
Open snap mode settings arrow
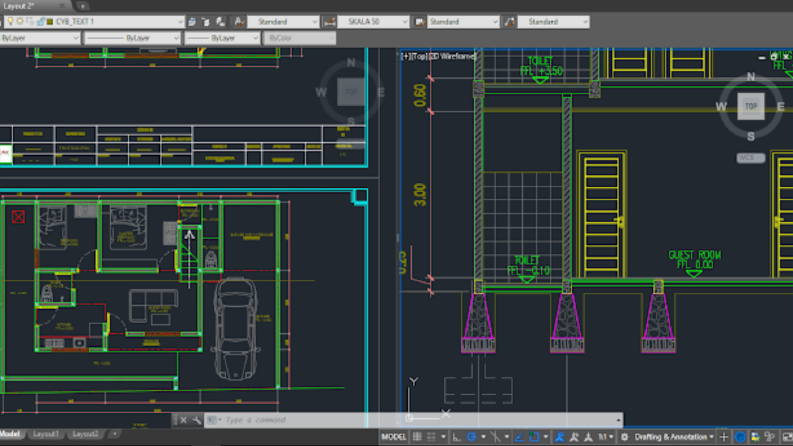click(x=444, y=437)
